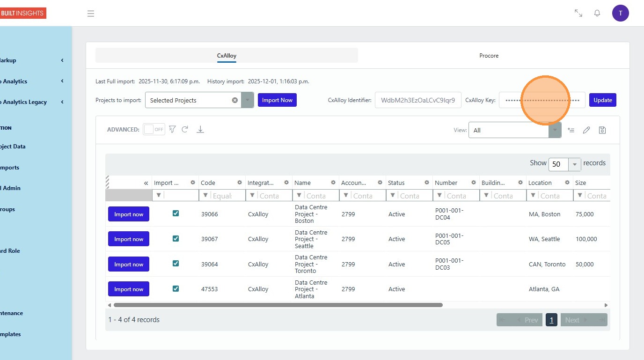The width and height of the screenshot is (644, 360).
Task: Toggle the ADVANCED switch on
Action: pyautogui.click(x=154, y=129)
